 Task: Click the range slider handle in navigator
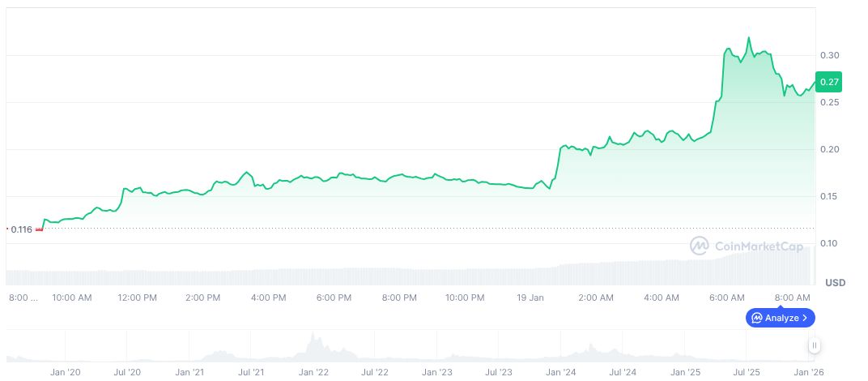click(x=815, y=346)
